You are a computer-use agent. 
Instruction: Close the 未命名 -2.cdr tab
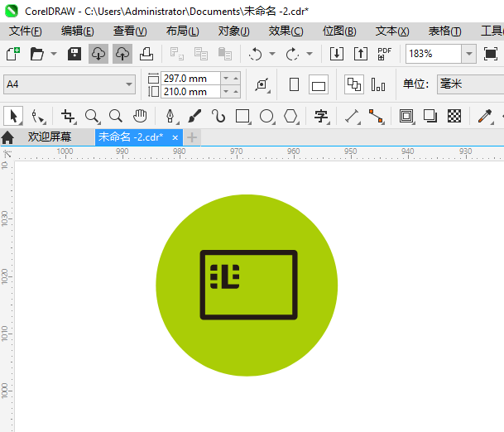point(175,137)
